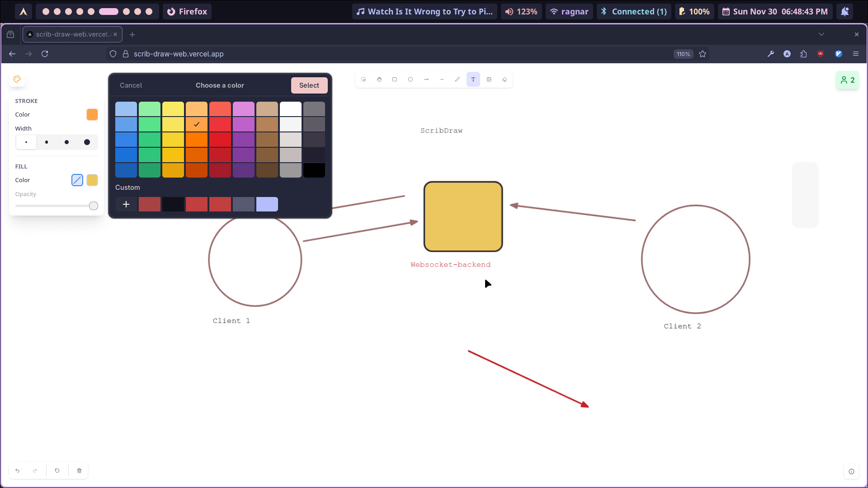Image resolution: width=868 pixels, height=488 pixels.
Task: Open the Firefox application menu
Action: 856,54
